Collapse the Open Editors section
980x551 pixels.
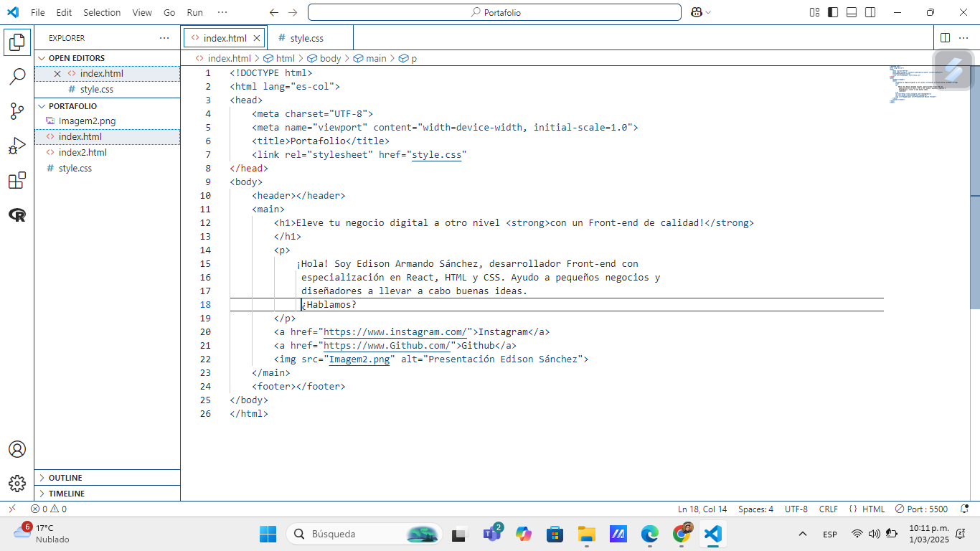pos(76,58)
